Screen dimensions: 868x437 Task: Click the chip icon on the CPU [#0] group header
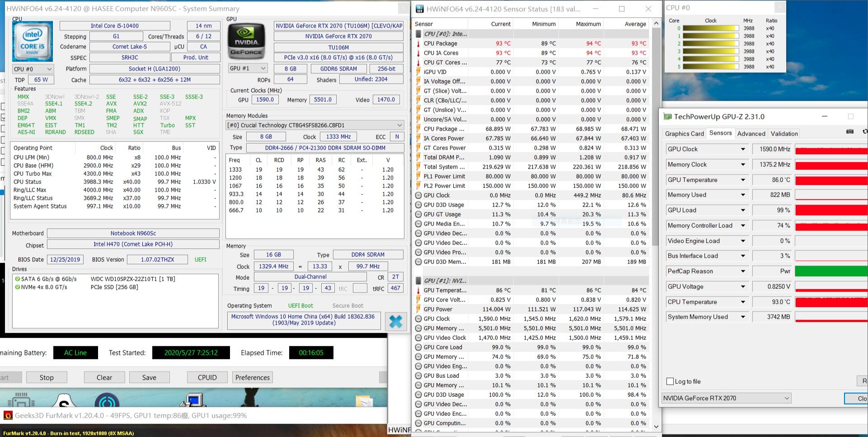click(x=418, y=34)
